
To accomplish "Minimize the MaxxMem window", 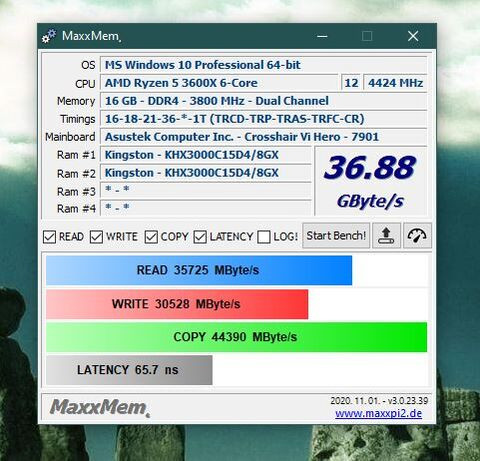I will click(322, 36).
